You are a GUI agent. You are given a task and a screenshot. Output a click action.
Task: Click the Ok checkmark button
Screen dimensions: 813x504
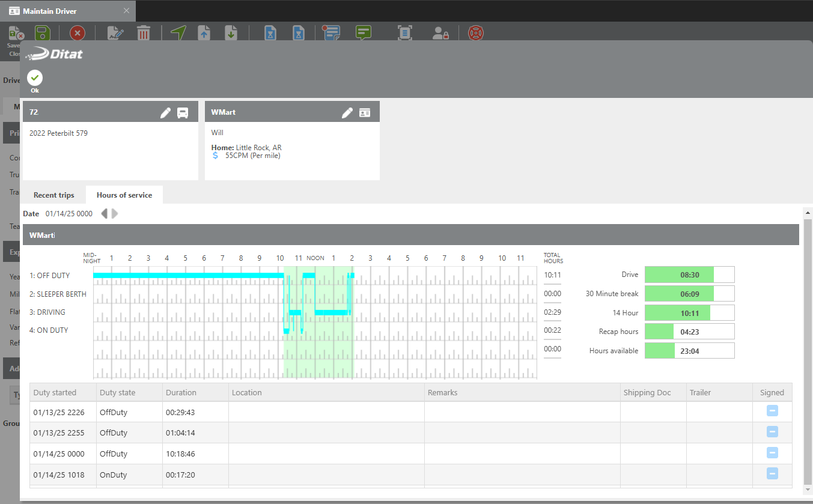(35, 78)
